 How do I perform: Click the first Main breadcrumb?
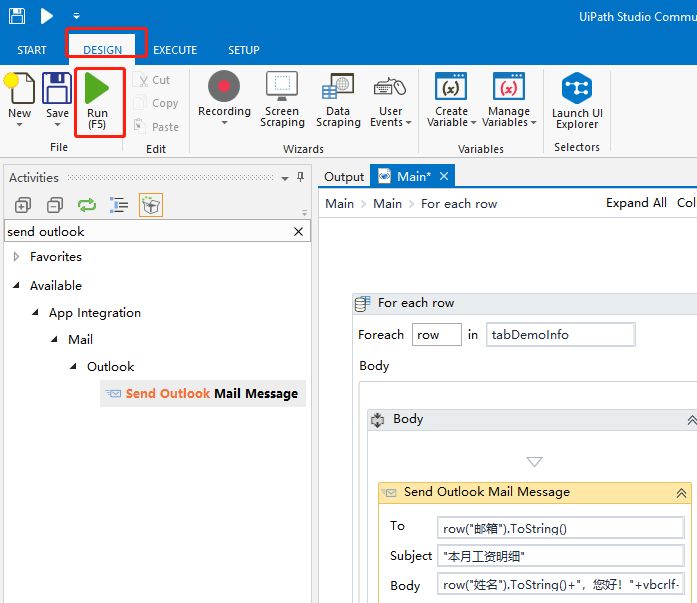tap(340, 204)
